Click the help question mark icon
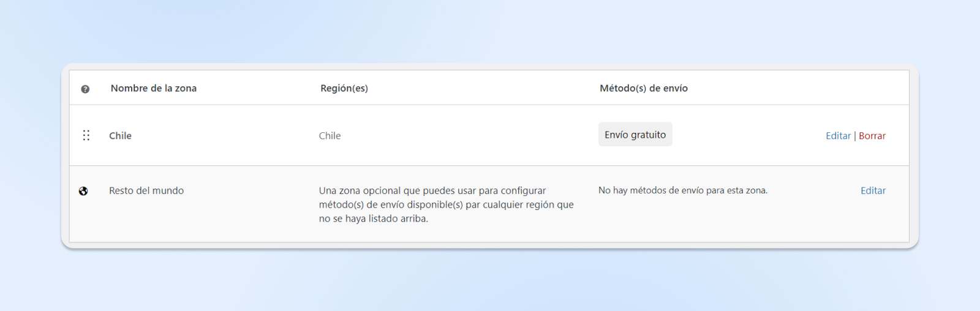 coord(85,89)
